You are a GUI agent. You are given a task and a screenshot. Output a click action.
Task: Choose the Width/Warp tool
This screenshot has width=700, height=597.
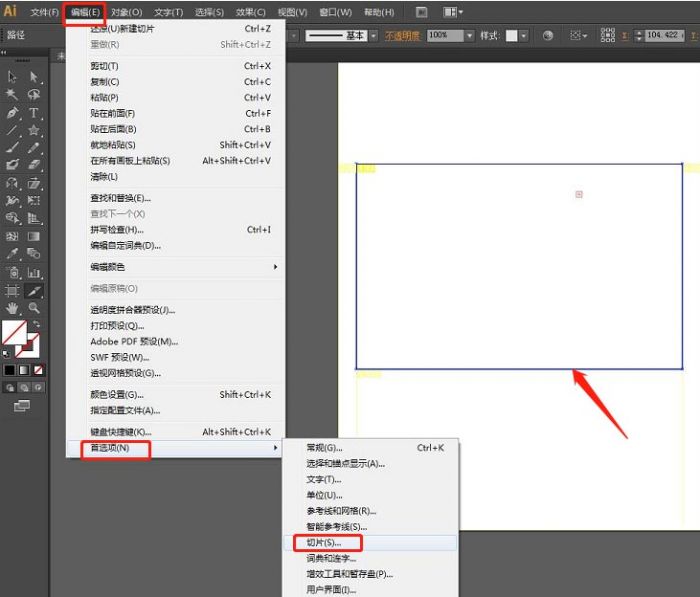coord(12,200)
